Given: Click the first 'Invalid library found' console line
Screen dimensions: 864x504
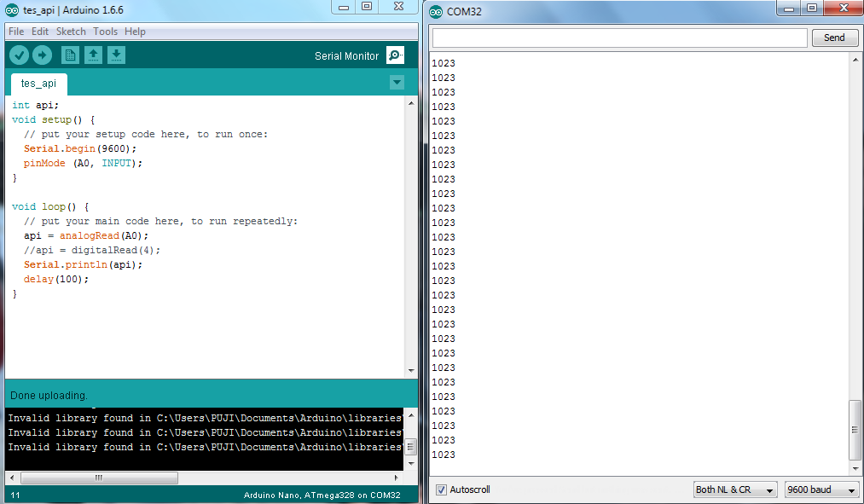Looking at the screenshot, I should pyautogui.click(x=205, y=418).
